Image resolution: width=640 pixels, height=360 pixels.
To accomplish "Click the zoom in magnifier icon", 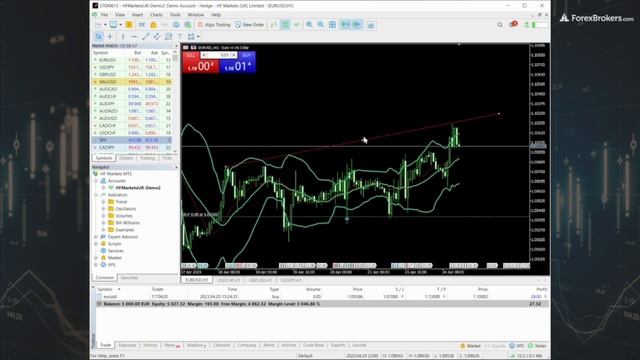I will (309, 25).
